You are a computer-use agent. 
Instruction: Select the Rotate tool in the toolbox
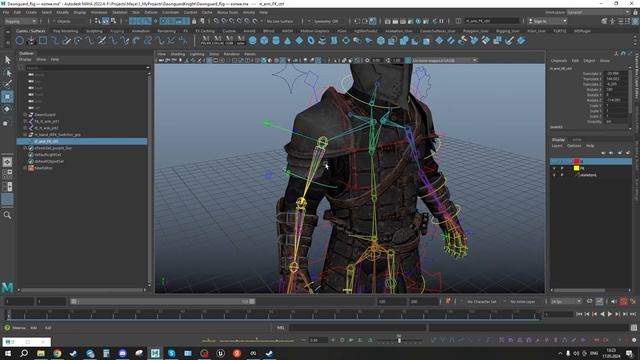point(7,109)
